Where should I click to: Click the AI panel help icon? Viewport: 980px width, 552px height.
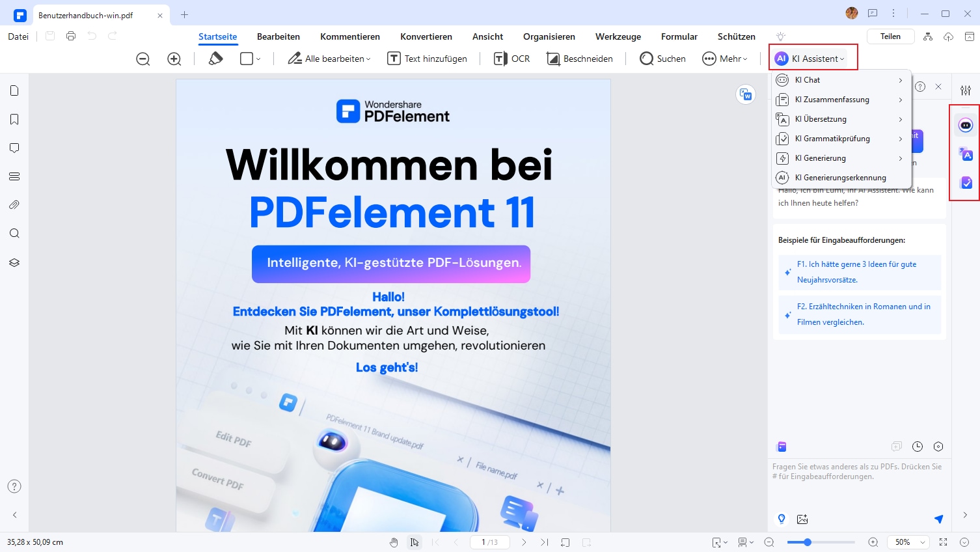920,87
